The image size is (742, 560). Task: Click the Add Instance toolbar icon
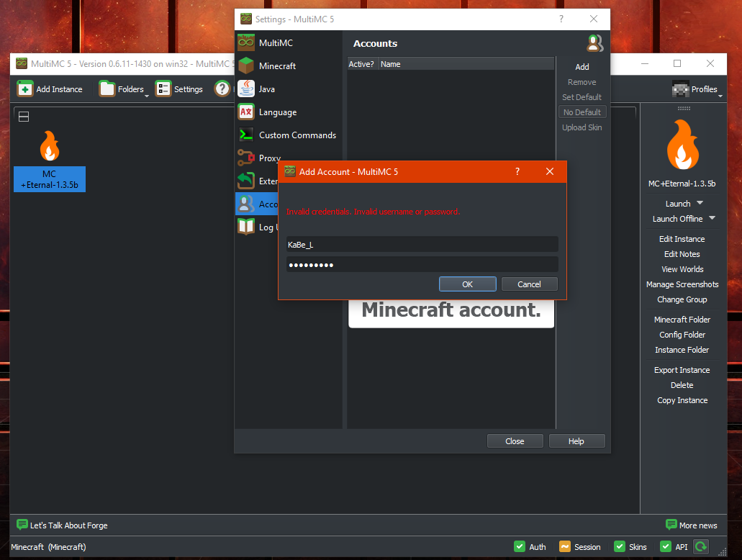click(24, 89)
